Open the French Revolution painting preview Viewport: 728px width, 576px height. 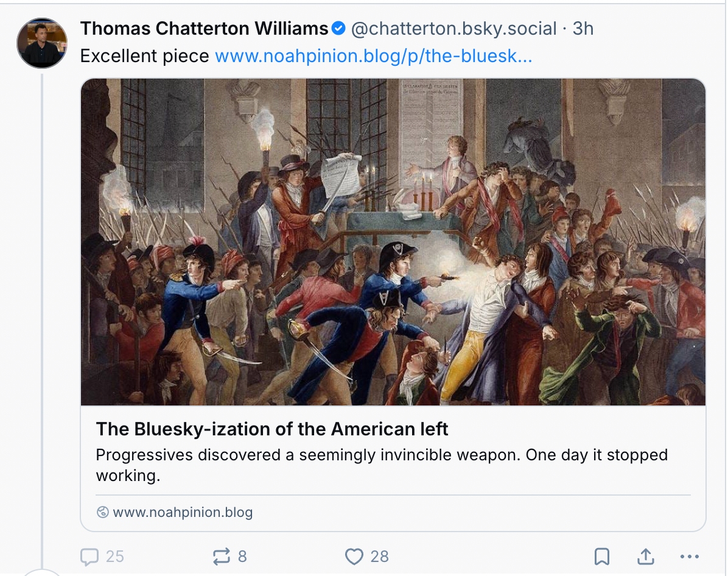coord(393,242)
